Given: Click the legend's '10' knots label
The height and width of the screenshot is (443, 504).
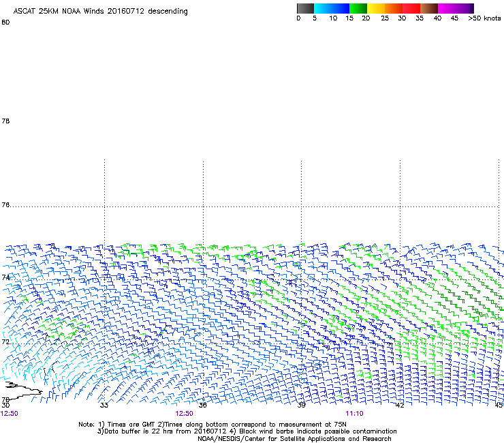Looking at the screenshot, I should [333, 18].
